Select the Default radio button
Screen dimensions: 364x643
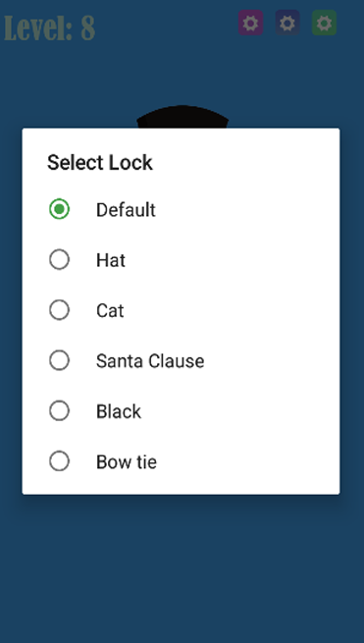click(x=60, y=209)
